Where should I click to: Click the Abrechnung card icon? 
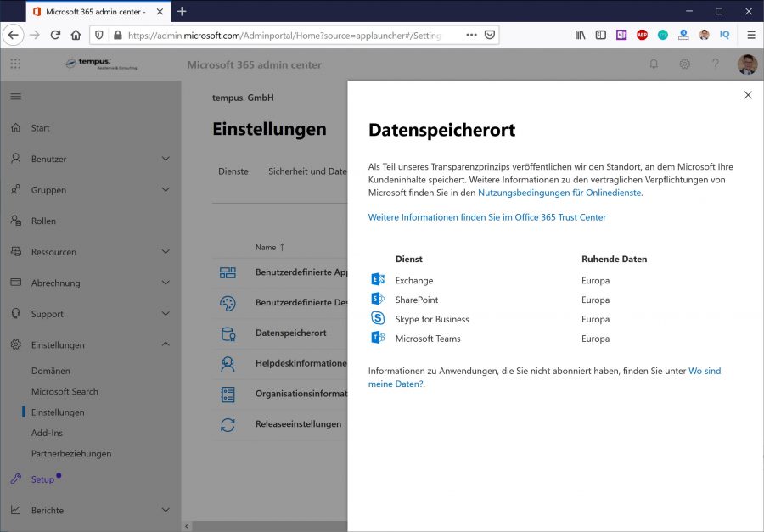click(15, 282)
